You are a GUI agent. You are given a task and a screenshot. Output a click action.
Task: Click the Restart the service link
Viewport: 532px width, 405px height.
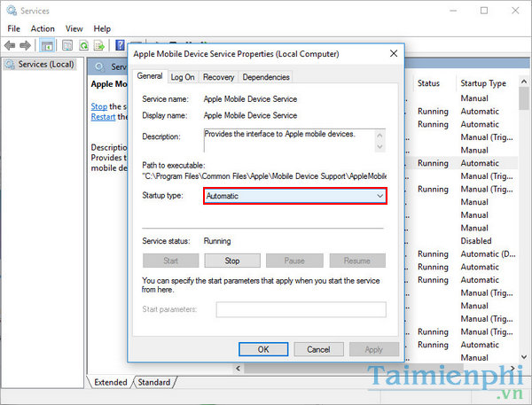point(103,117)
